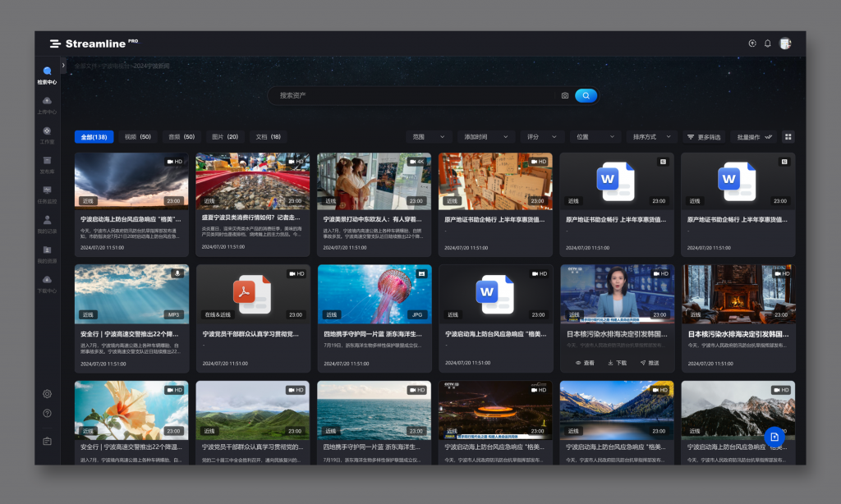Open 上传中心 upload center in sidebar
Viewport: 841px width, 504px height.
47,104
